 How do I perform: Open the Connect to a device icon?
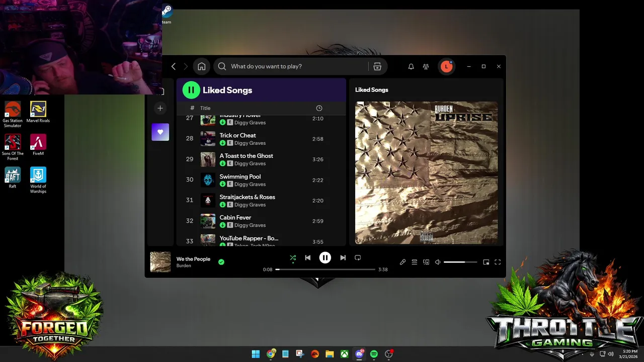tap(426, 262)
